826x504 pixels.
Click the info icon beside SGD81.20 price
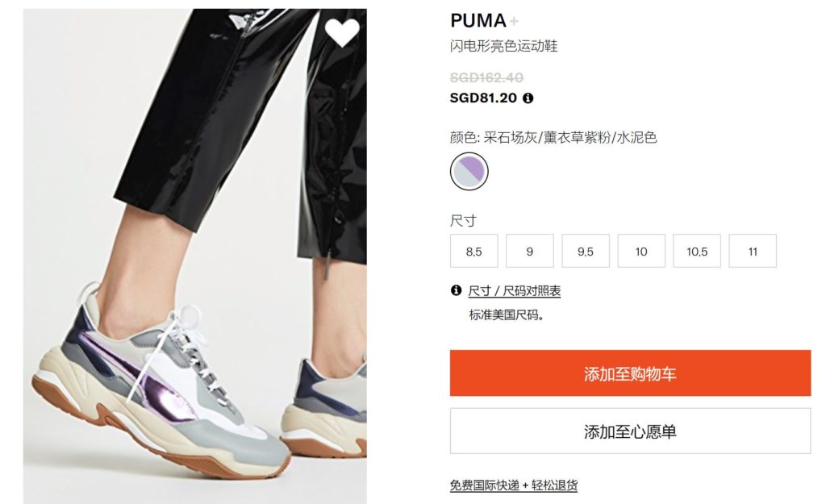[x=528, y=98]
